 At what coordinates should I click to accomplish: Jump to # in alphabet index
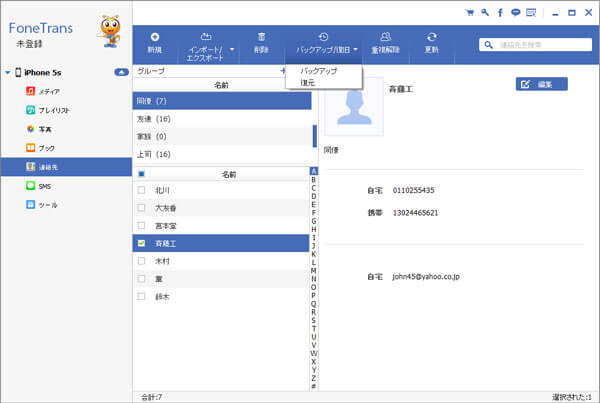313,386
